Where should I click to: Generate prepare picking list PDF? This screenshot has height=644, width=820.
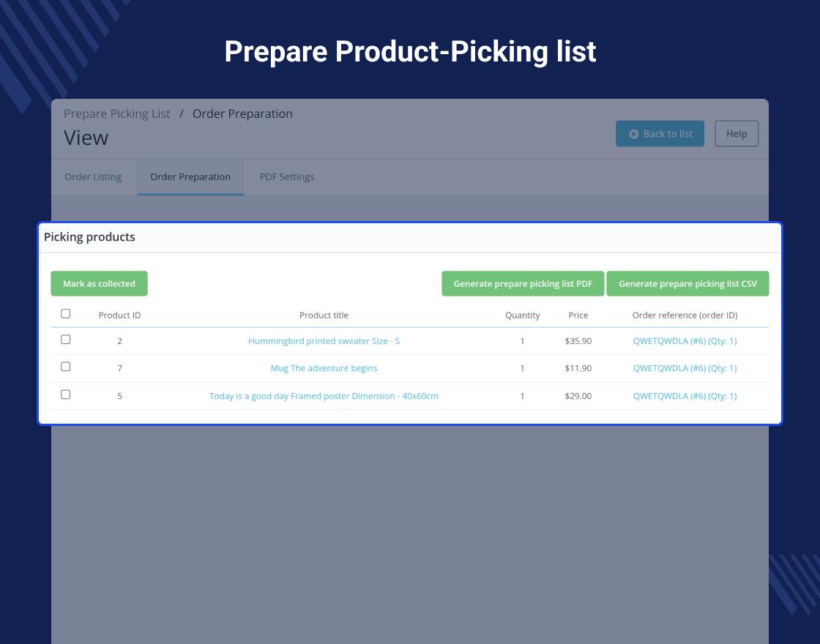pos(523,283)
